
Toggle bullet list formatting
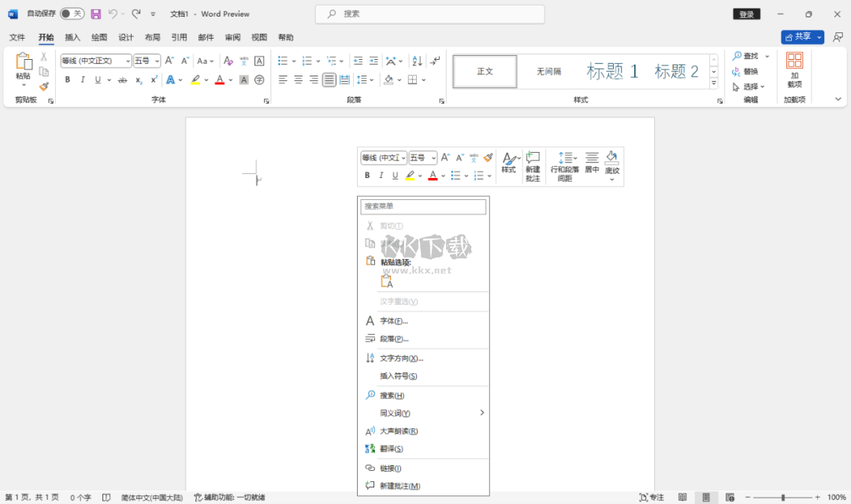283,61
